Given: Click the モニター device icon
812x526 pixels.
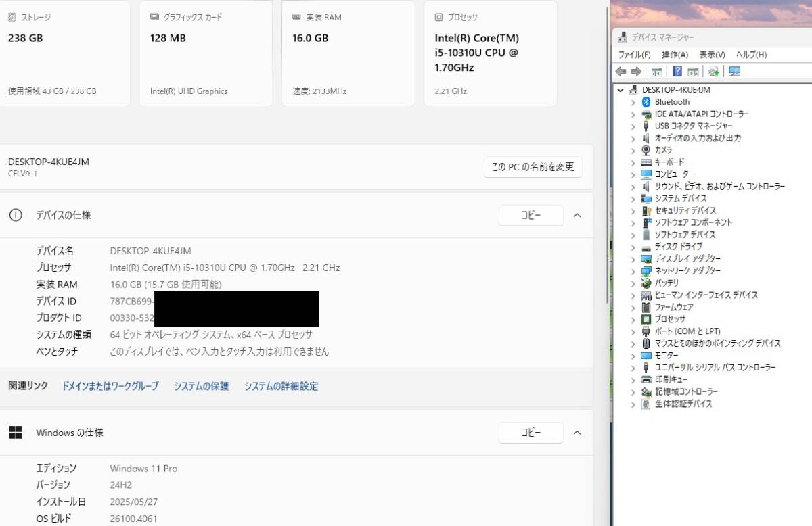Looking at the screenshot, I should coord(646,356).
